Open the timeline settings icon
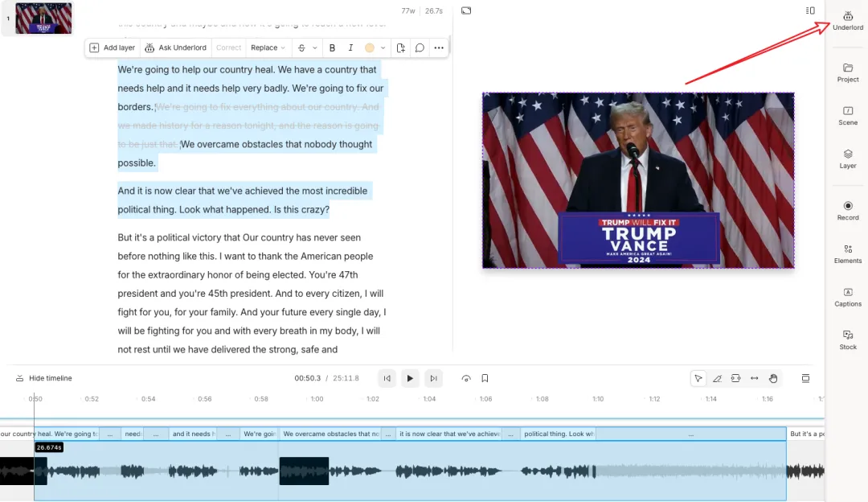This screenshot has width=868, height=502. (805, 378)
